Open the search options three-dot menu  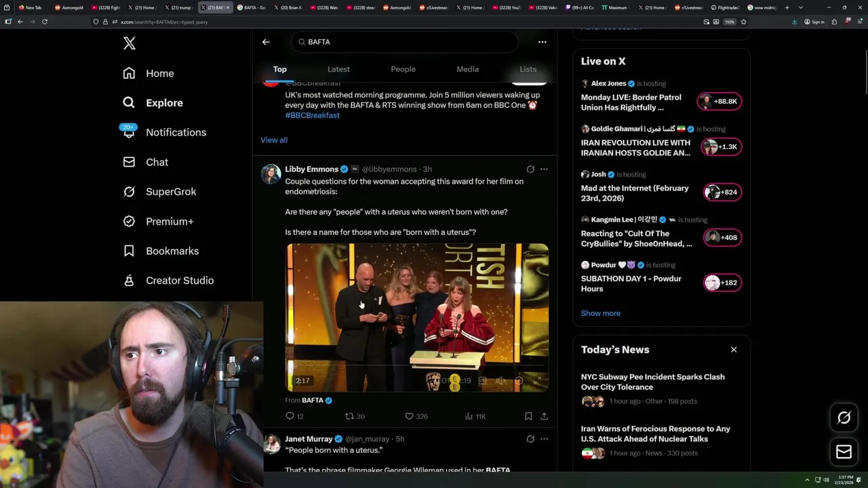(542, 42)
